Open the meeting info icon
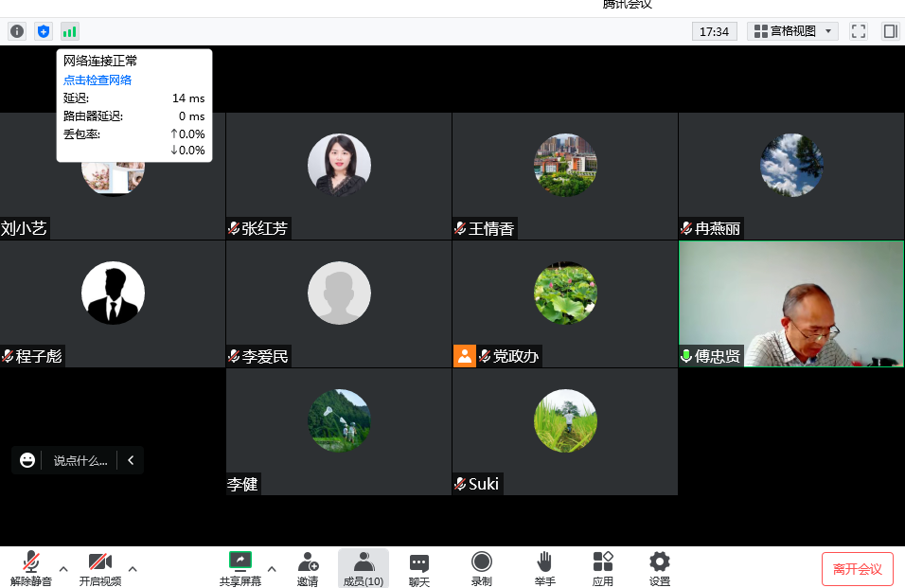This screenshot has height=588, width=905. point(17,31)
